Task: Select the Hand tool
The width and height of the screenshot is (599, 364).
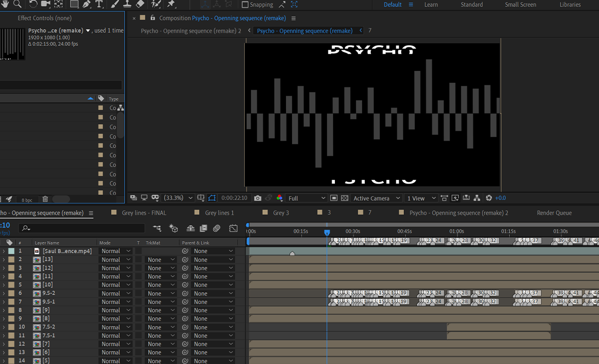Action: click(5, 4)
